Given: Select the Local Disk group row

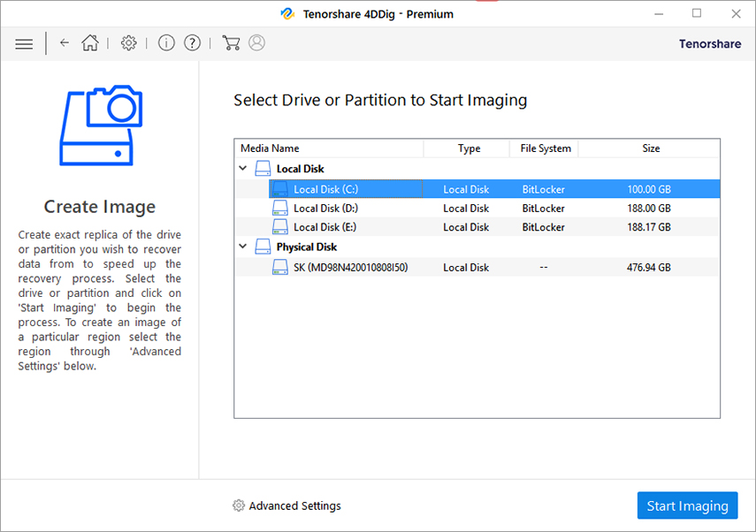Looking at the screenshot, I should pos(477,168).
